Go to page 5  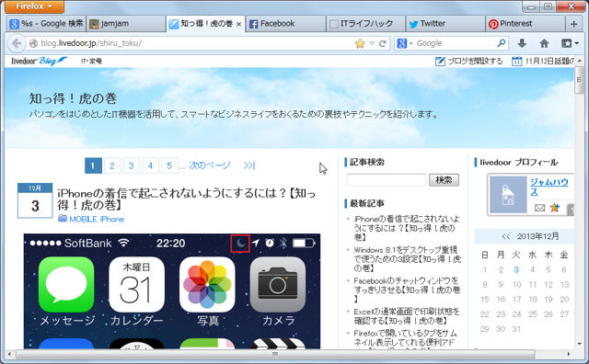coord(169,165)
